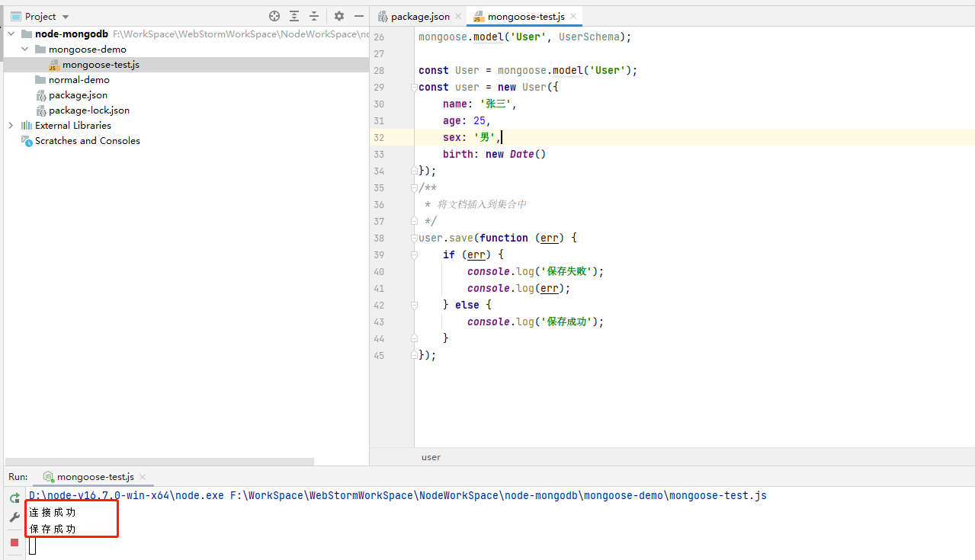Collapse the node-mongodb root folder

coord(11,34)
